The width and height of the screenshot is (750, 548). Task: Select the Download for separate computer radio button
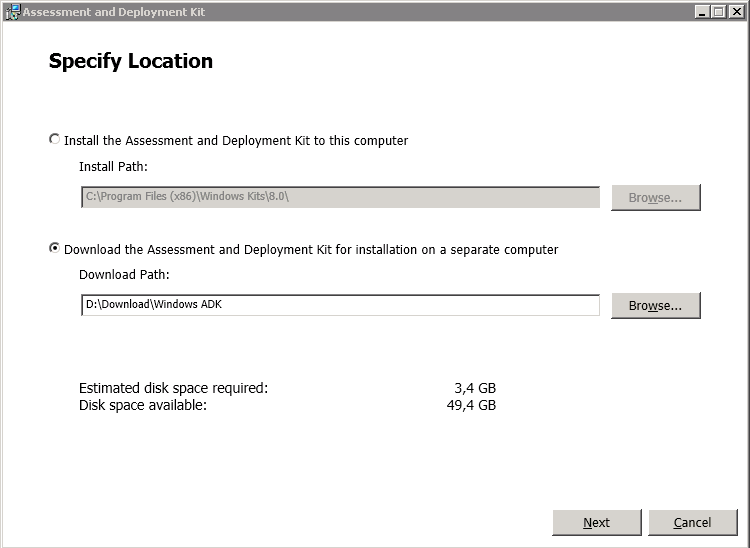pos(55,248)
